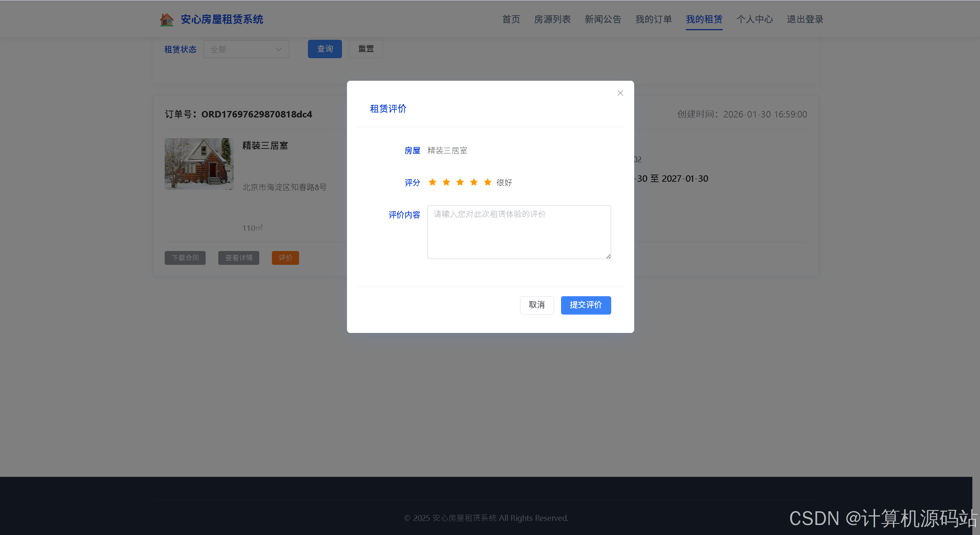Go to 首页 in navigation
This screenshot has width=980, height=535.
(511, 20)
